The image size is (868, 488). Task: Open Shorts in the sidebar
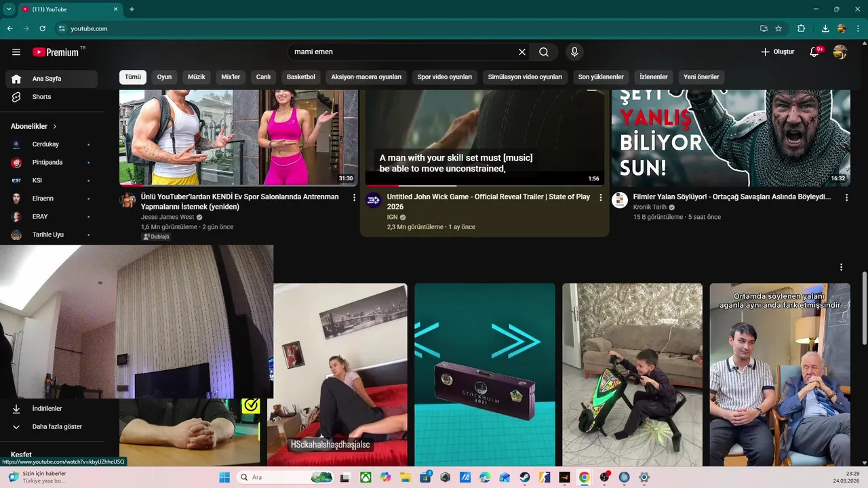tap(52, 97)
